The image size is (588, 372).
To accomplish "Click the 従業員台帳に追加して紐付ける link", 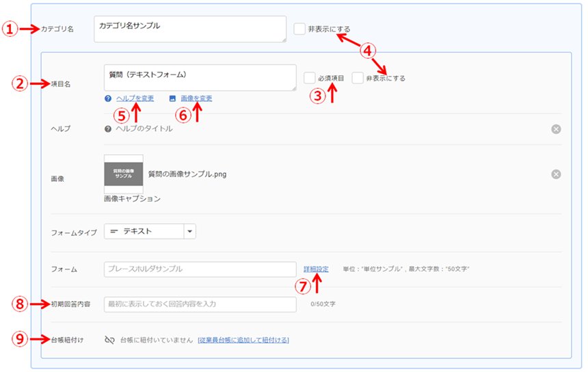I will (243, 340).
